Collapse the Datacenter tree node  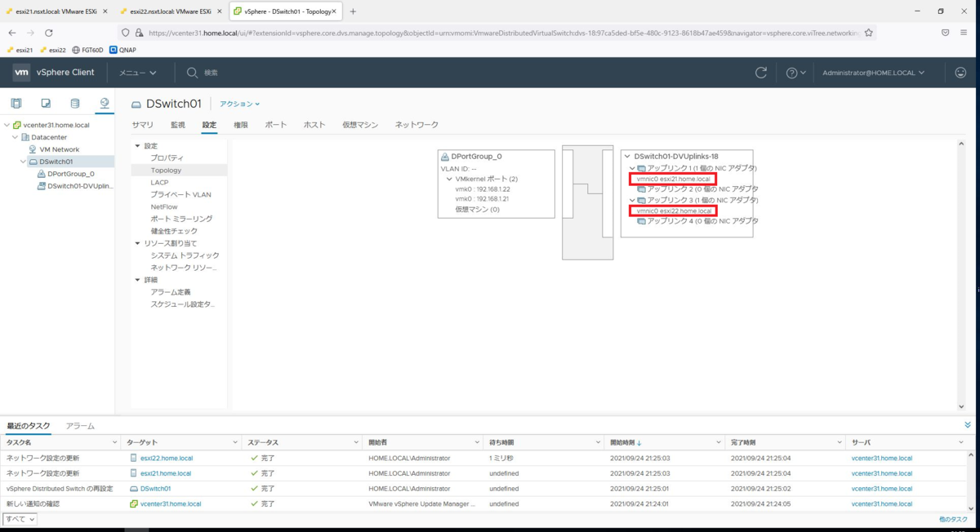(15, 137)
